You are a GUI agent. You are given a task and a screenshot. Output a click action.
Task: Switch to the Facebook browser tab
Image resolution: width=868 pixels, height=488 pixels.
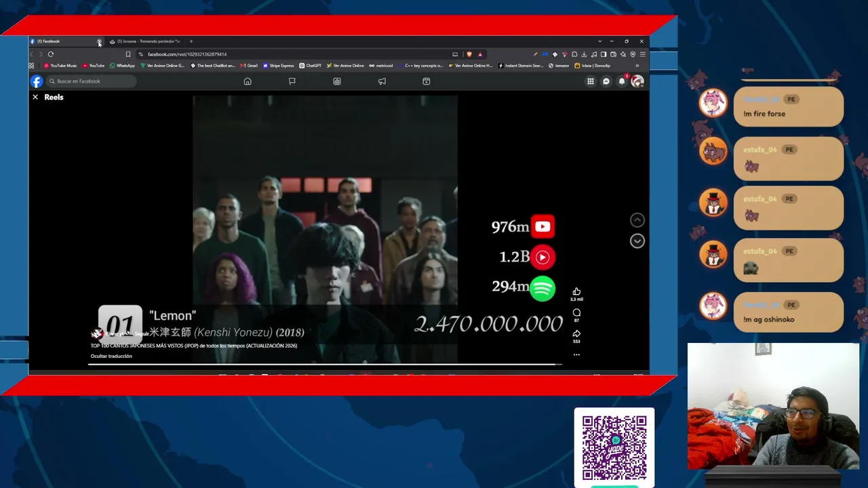tap(65, 41)
